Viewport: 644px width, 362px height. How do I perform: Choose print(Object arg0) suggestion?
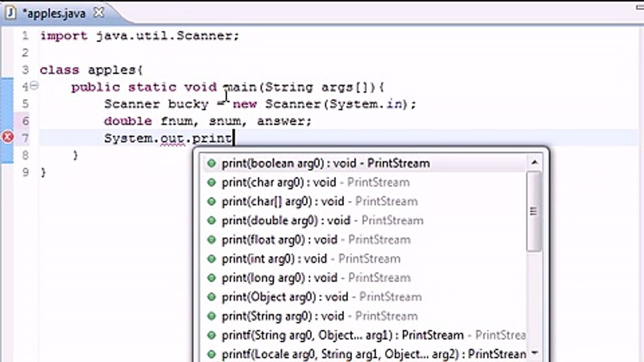[x=364, y=297]
